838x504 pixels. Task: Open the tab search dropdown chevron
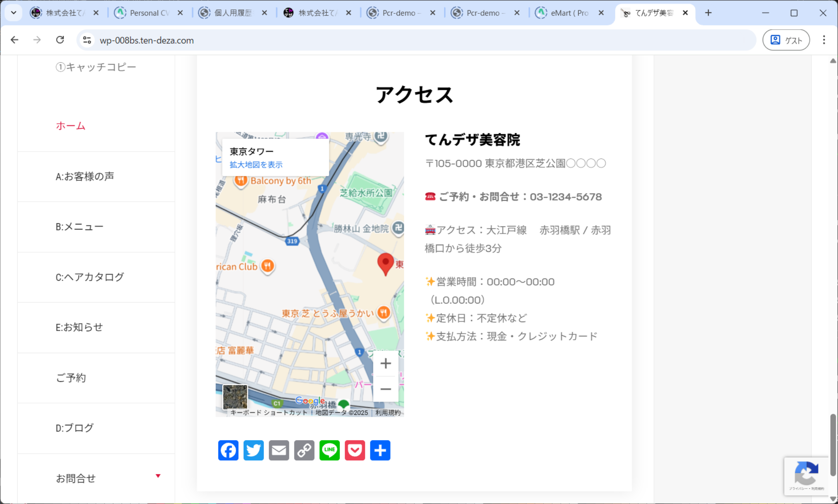pos(13,13)
